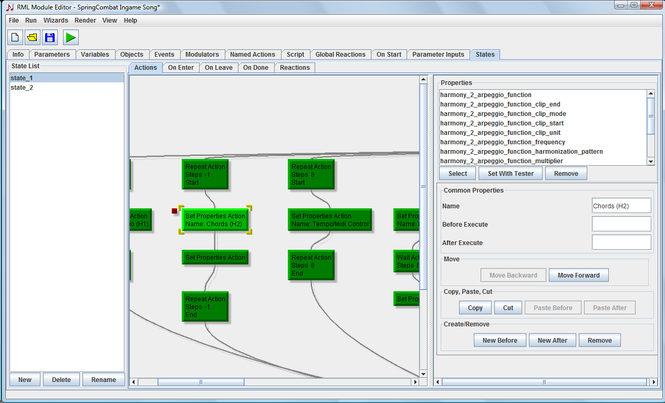Open the Render menu
Image resolution: width=665 pixels, height=403 pixels.
point(85,20)
